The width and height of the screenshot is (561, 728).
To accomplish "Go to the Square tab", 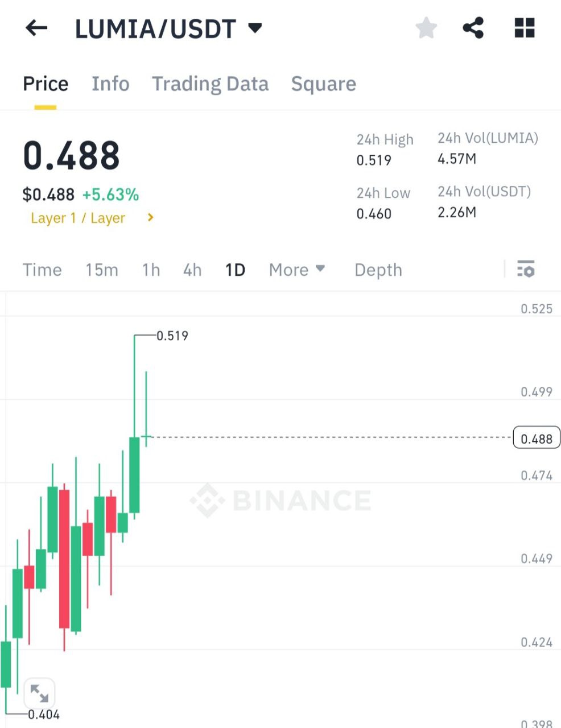I will tap(323, 84).
